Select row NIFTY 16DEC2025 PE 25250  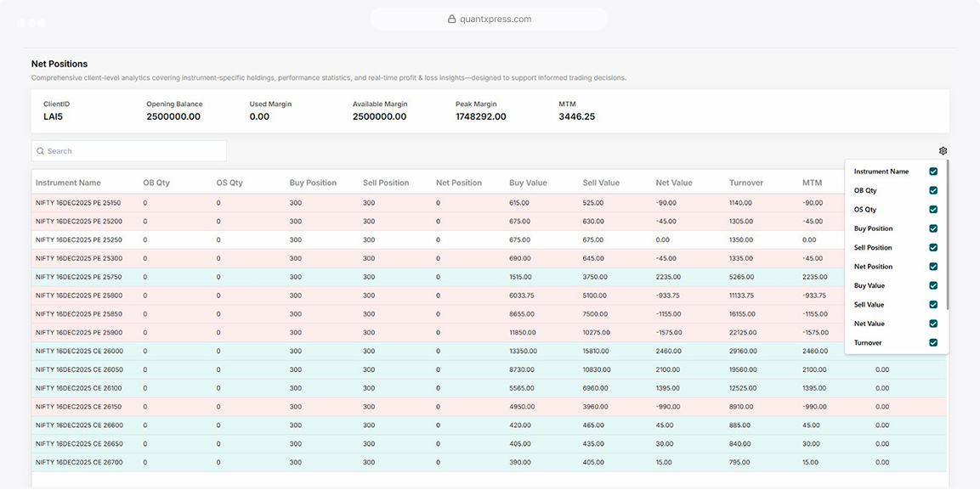click(x=489, y=239)
